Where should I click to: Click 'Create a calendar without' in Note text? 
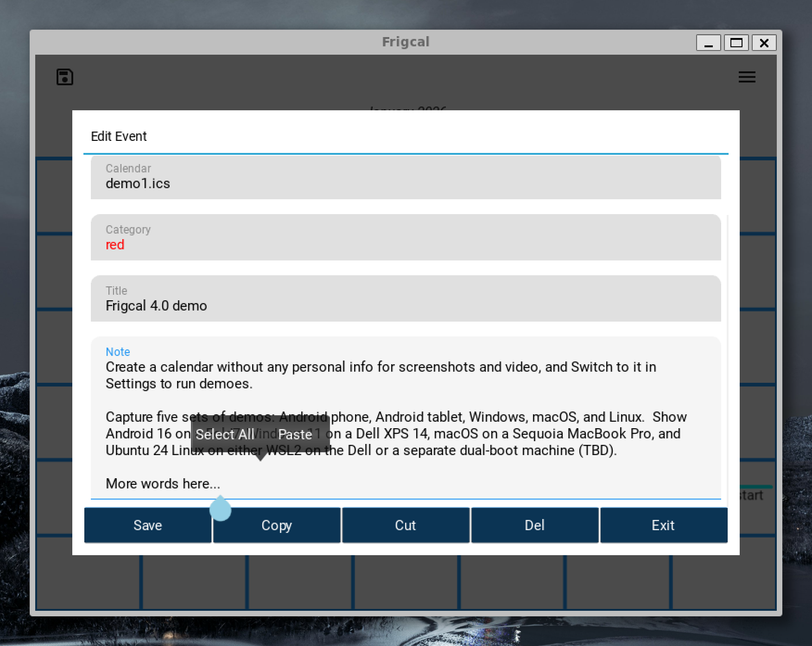[x=184, y=367]
